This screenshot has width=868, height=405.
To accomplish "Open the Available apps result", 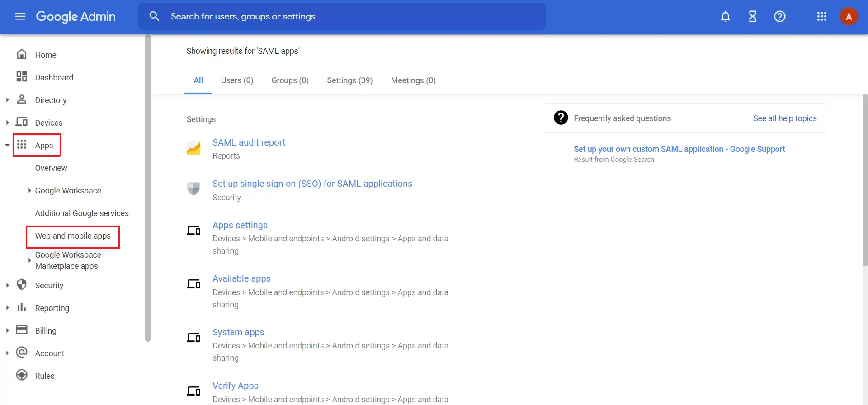I will pyautogui.click(x=241, y=278).
